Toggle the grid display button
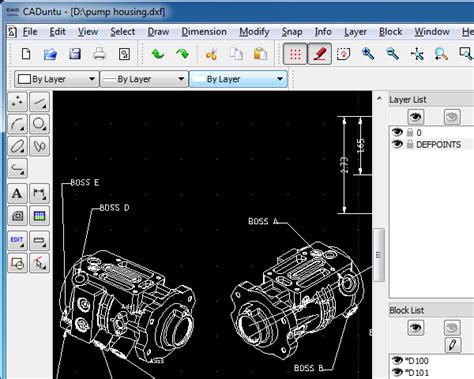The height and width of the screenshot is (379, 474). 295,54
